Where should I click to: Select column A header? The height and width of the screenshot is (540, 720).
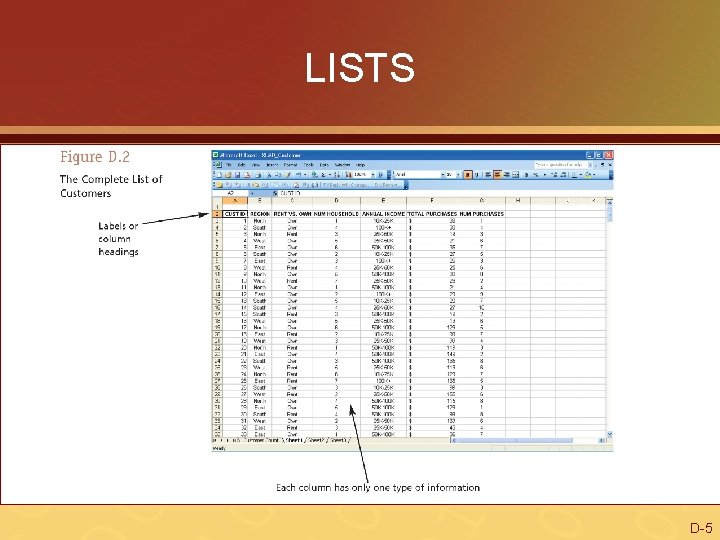235,201
